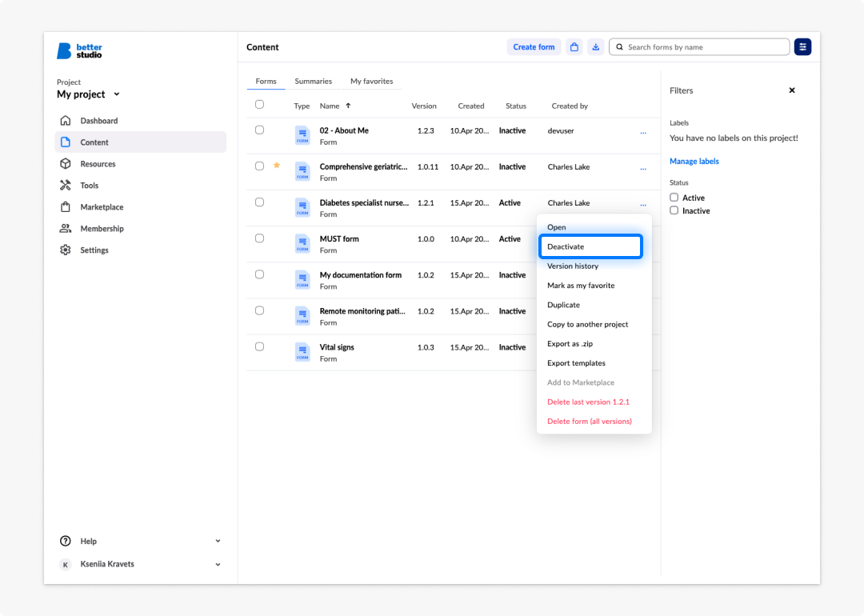
Task: Close the Filters panel
Action: tap(792, 90)
